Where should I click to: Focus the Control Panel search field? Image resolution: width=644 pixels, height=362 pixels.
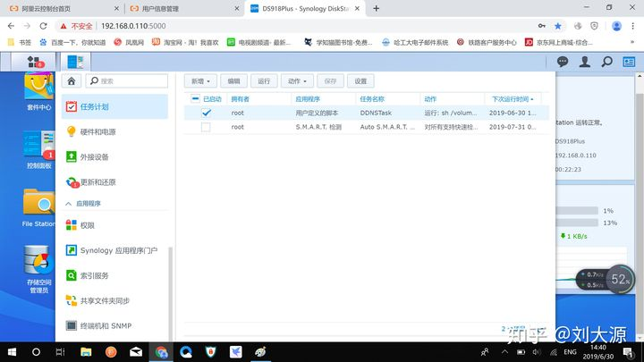click(127, 80)
